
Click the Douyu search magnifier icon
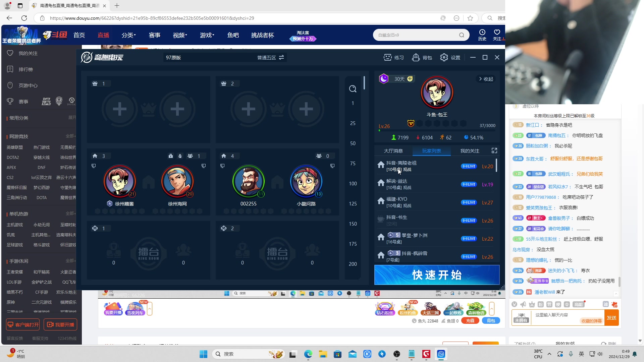click(462, 35)
